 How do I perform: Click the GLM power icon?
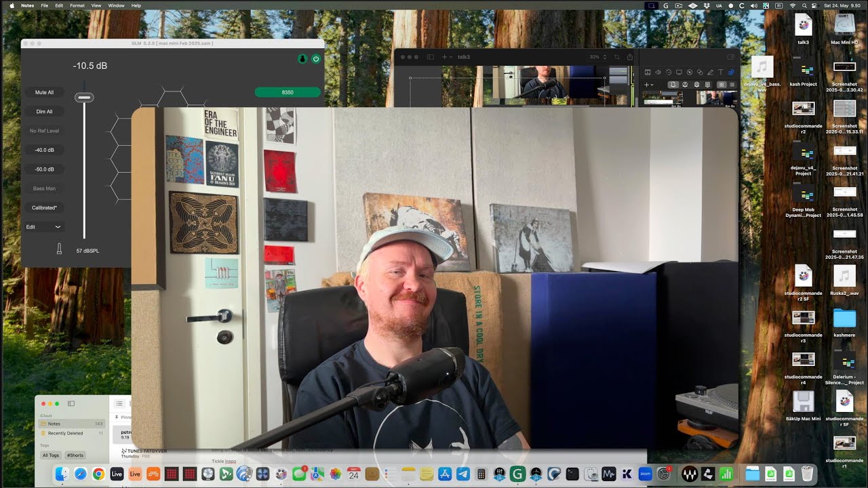316,59
